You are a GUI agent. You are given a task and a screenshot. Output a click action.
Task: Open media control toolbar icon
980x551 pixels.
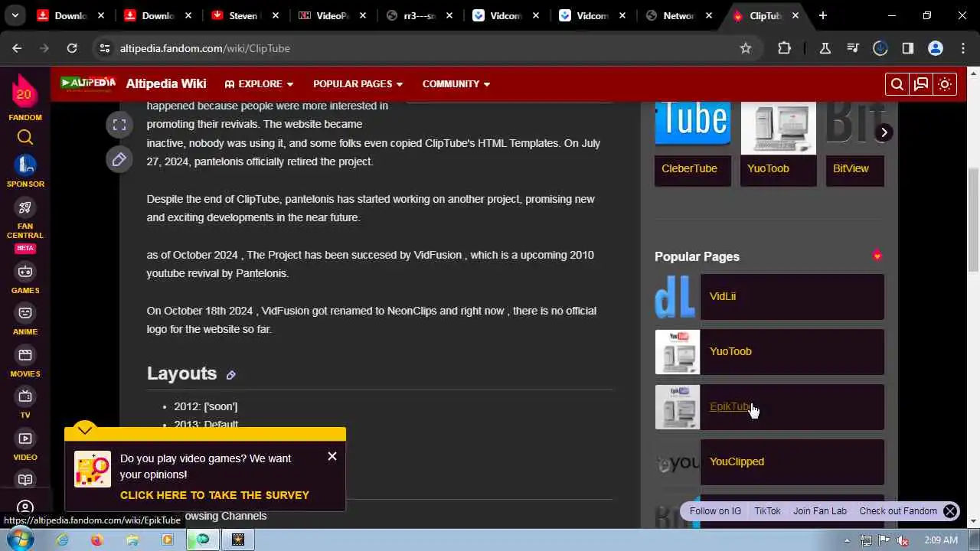tap(853, 48)
